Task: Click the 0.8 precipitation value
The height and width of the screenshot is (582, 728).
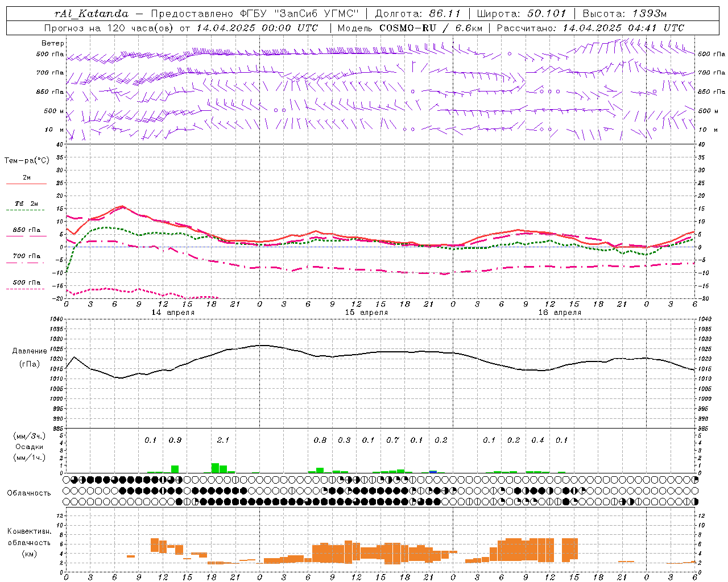Action: 320,440
